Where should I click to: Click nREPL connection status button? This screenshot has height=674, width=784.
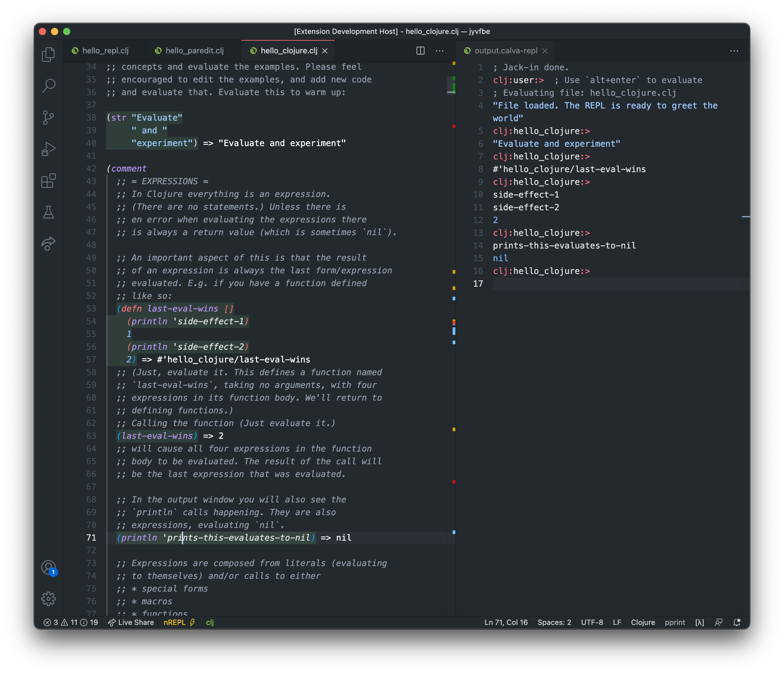point(179,622)
